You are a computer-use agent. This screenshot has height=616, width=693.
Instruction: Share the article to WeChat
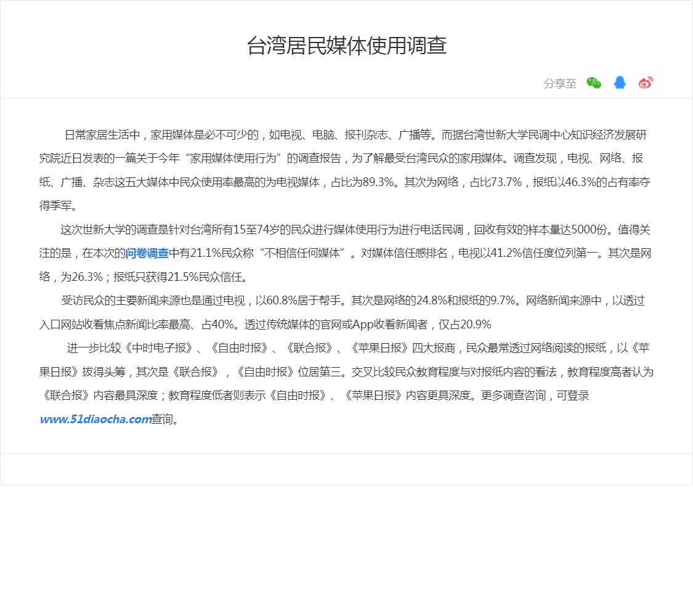click(x=594, y=83)
